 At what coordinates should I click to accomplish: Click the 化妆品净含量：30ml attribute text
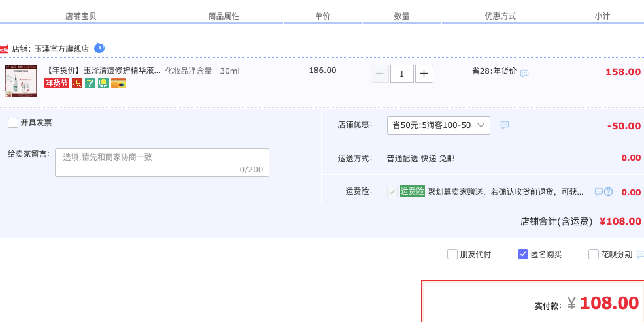pos(203,71)
